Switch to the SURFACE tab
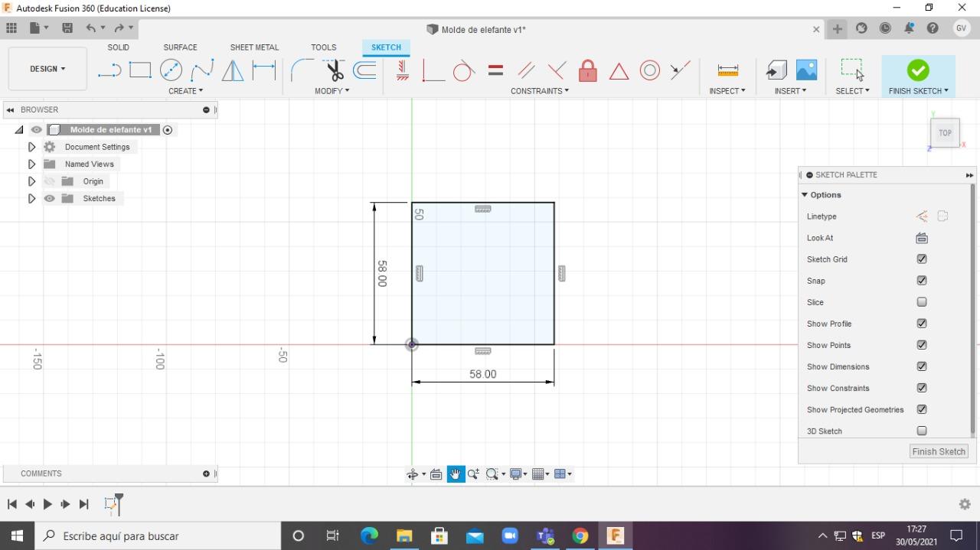The image size is (980, 550). (x=180, y=47)
